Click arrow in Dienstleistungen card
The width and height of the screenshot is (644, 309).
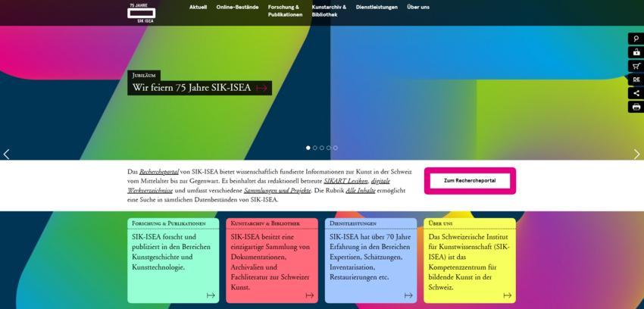click(x=408, y=295)
